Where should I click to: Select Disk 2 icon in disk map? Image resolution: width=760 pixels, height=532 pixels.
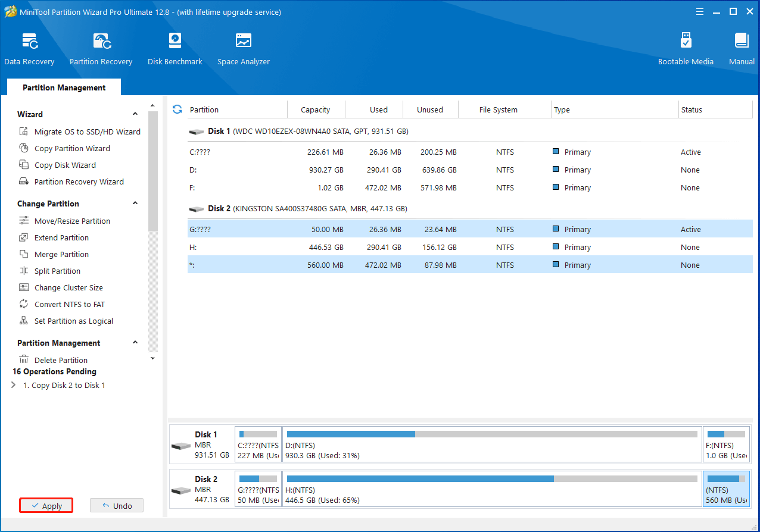pyautogui.click(x=181, y=490)
